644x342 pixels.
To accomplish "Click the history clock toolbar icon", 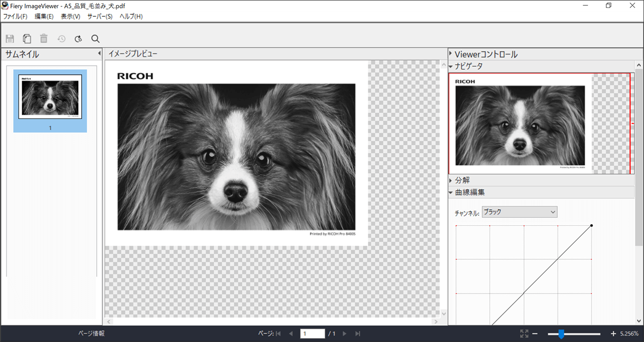I will point(61,39).
